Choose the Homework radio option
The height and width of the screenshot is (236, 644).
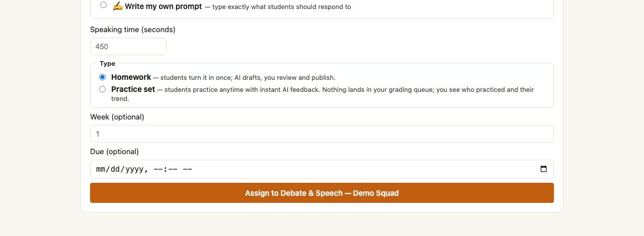pos(103,77)
